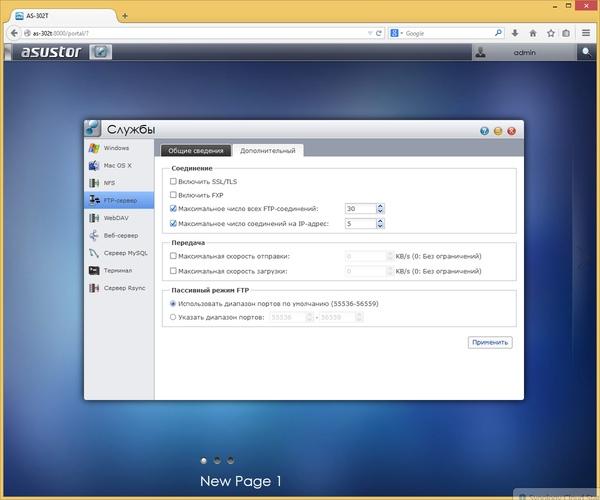
Task: Click the browser address bar
Action: (x=195, y=33)
